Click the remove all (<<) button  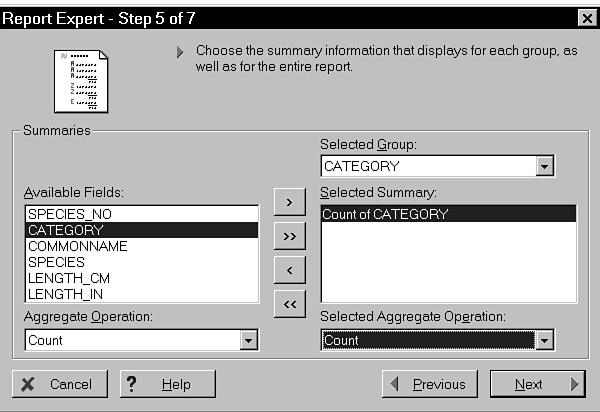pyautogui.click(x=289, y=304)
